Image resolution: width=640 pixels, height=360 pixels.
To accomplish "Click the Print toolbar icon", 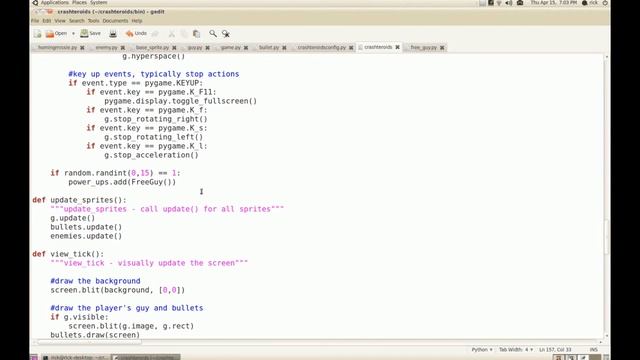I will pyautogui.click(x=113, y=33).
